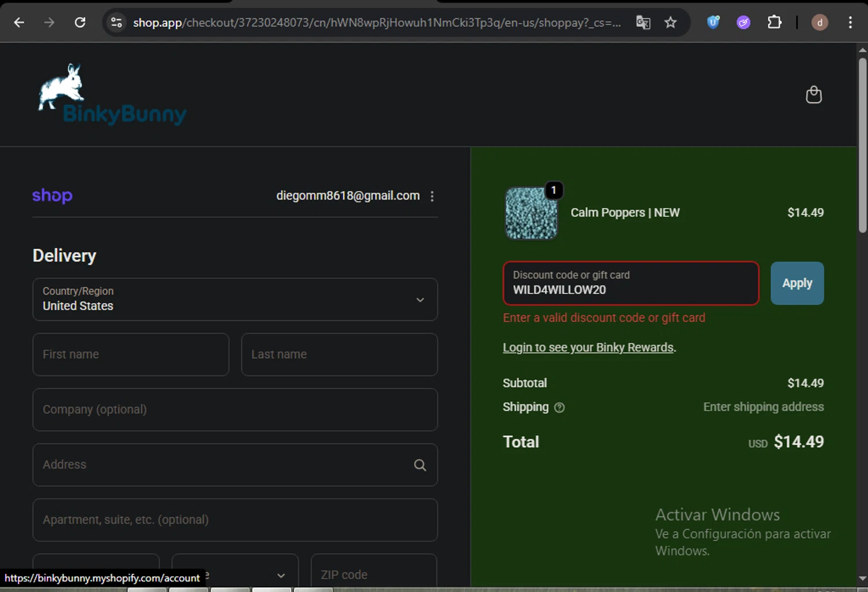
Task: Click the Delivery heading
Action: [x=64, y=256]
